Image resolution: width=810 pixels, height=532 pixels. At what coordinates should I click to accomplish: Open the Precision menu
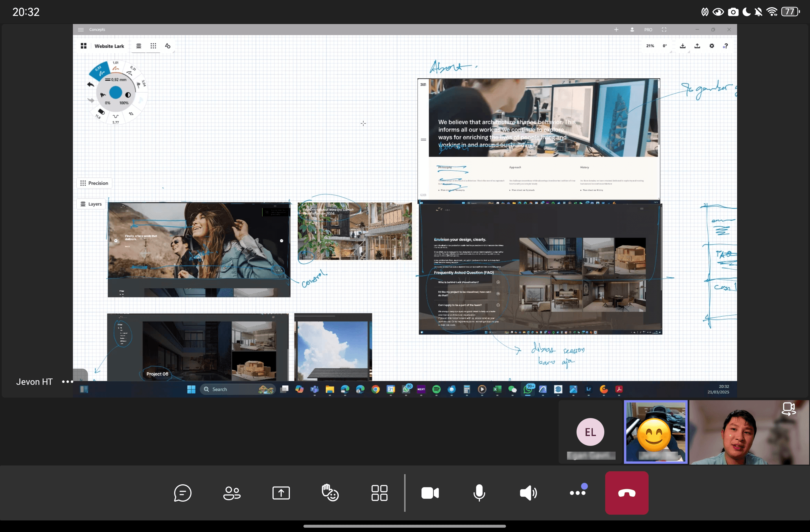[94, 183]
